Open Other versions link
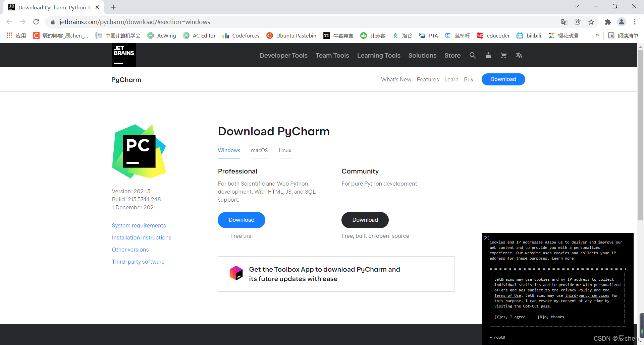This screenshot has height=345, width=644. point(130,250)
